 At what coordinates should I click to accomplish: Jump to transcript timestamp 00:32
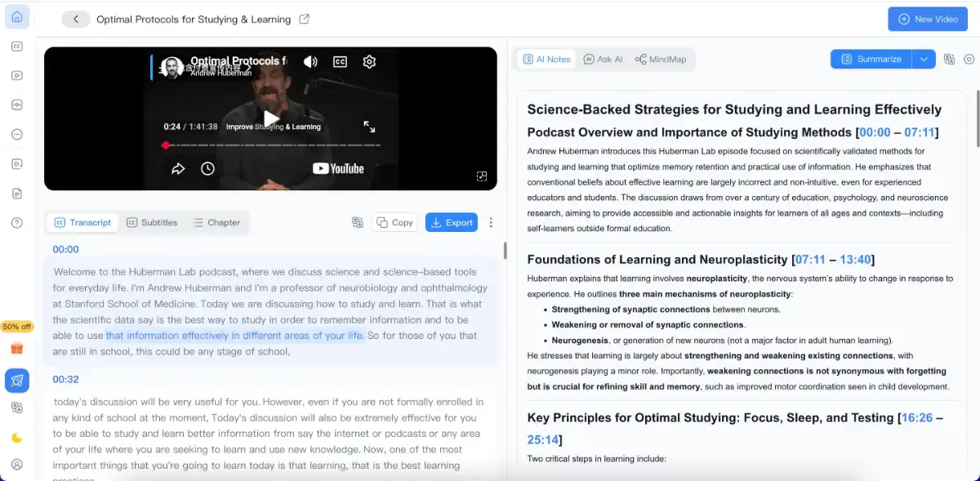click(65, 379)
